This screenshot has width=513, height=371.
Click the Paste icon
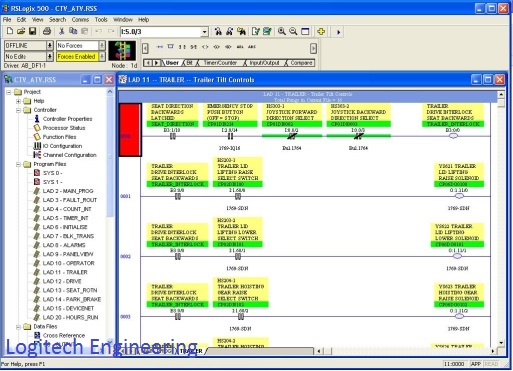[84, 31]
